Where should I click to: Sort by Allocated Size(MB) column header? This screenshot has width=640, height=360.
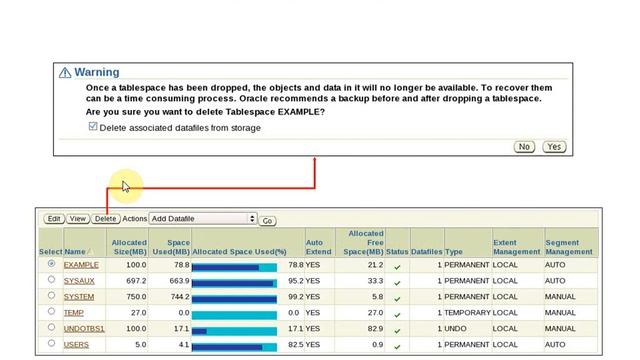[x=129, y=247]
